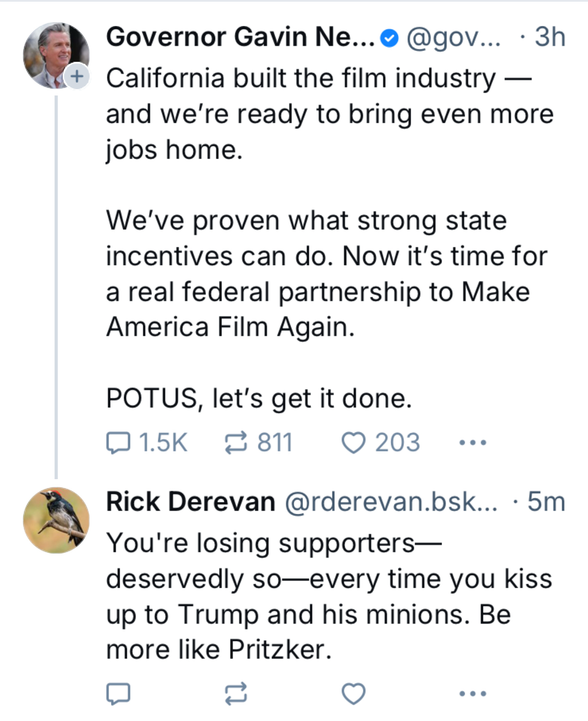Reply to Rick Derevan's comment

point(118,694)
